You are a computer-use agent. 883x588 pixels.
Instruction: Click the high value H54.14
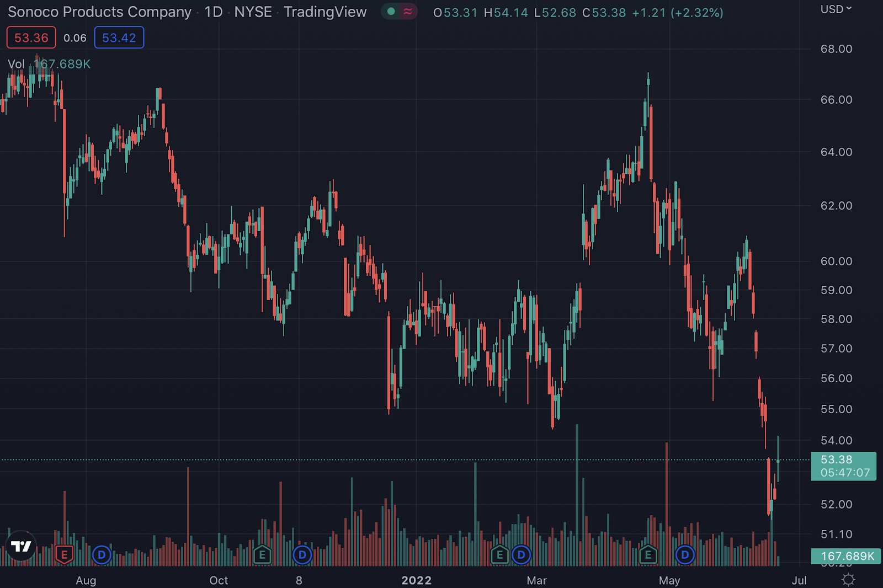506,13
